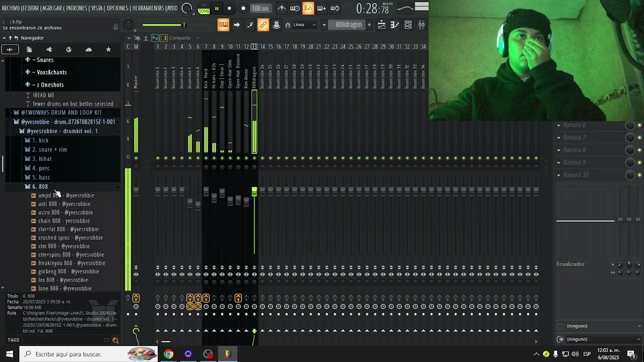Open FL Studio from the Windows taskbar
The width and height of the screenshot is (644, 362).
point(227,354)
